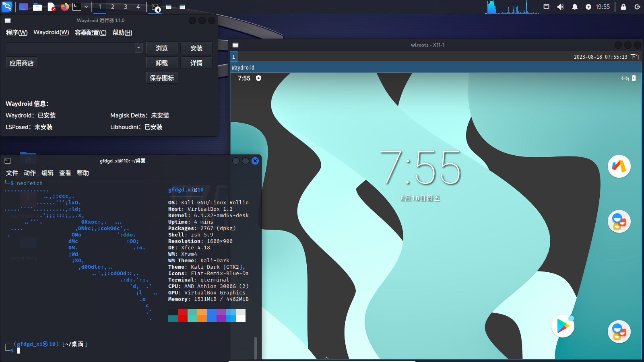Open the notifications bell
The height and width of the screenshot is (362, 644).
[575, 7]
